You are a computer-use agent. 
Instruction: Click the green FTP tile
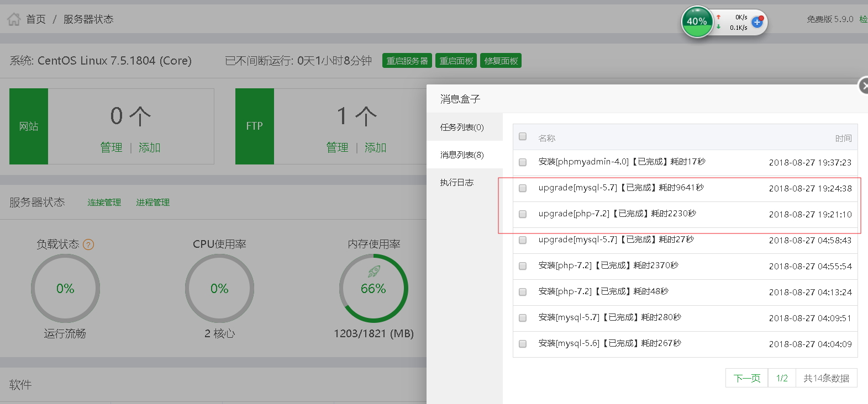click(255, 126)
